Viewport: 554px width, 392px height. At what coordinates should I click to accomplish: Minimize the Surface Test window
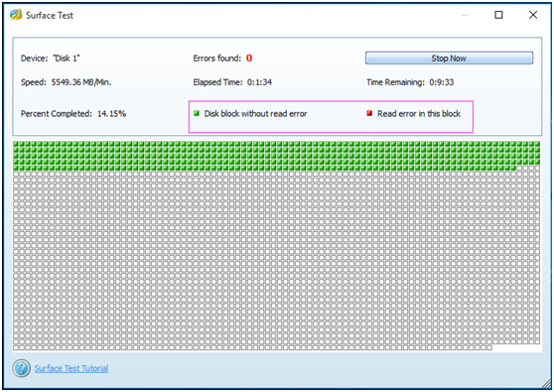tap(465, 15)
